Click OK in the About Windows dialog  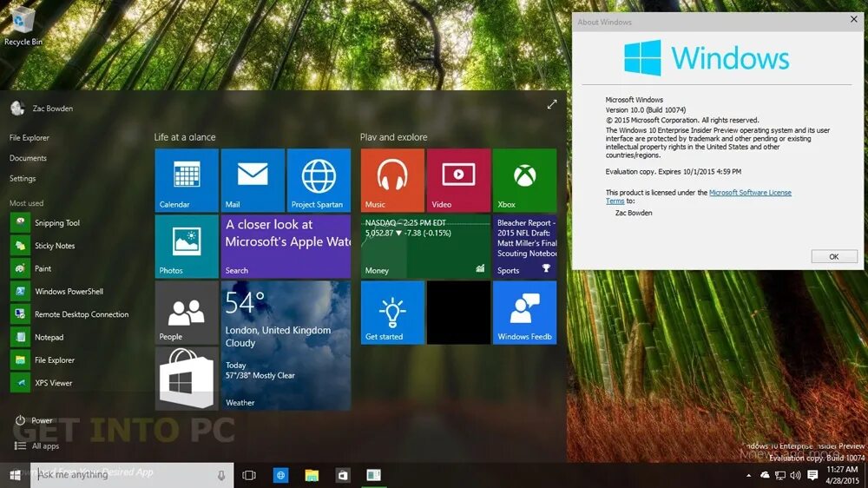point(834,256)
